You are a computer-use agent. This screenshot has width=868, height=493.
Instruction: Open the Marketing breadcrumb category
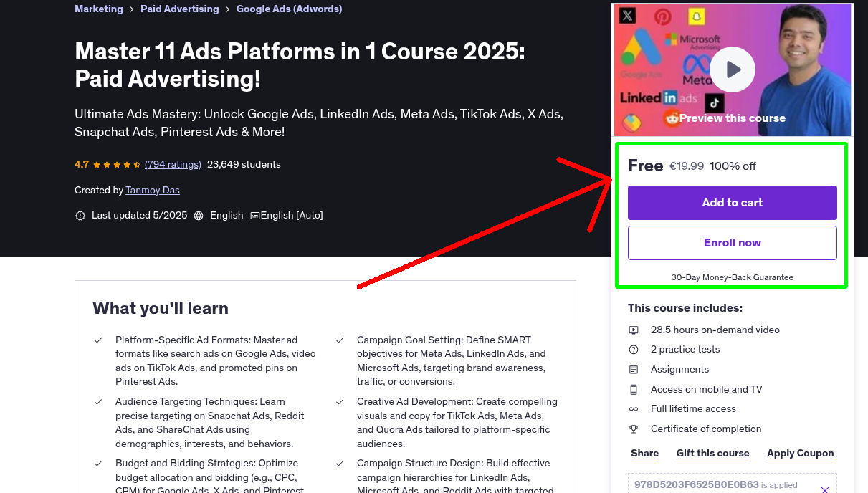click(x=99, y=9)
